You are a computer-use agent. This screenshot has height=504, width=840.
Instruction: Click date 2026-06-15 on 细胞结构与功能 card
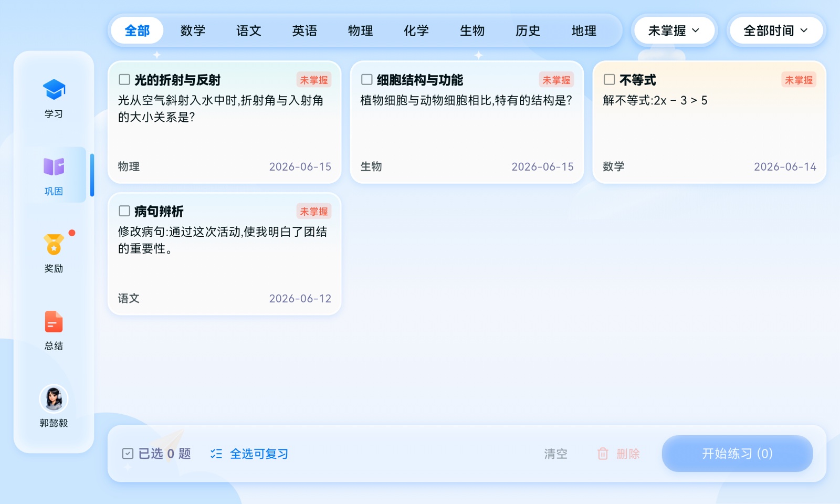(543, 166)
